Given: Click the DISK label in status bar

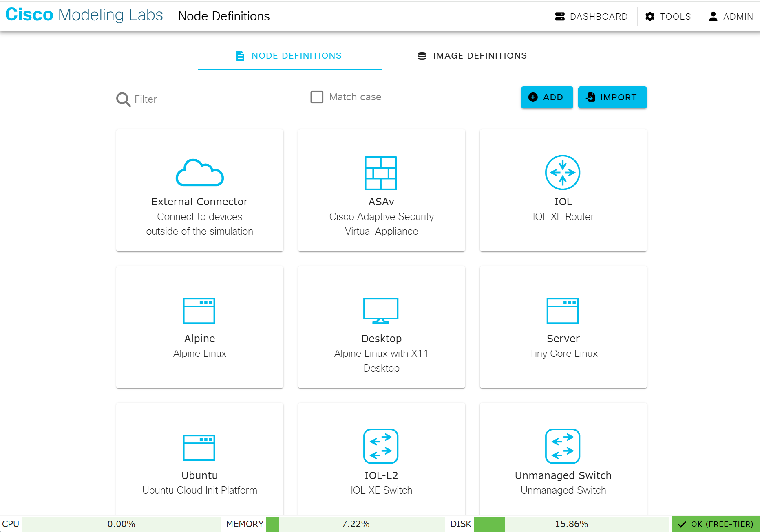Looking at the screenshot, I should [x=461, y=524].
